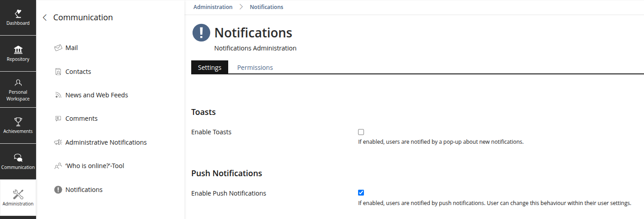Go to Administration breadcrumb link
The image size is (644, 219).
[x=213, y=7]
